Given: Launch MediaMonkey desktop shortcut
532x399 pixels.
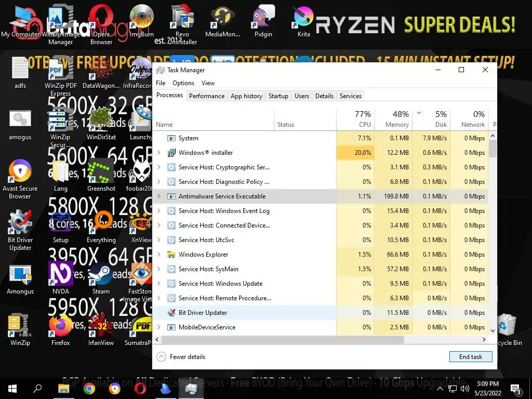Looking at the screenshot, I should click(x=222, y=22).
